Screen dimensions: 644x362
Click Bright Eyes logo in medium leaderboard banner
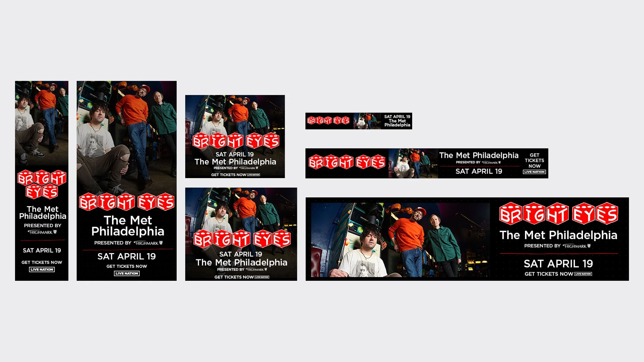pos(347,162)
